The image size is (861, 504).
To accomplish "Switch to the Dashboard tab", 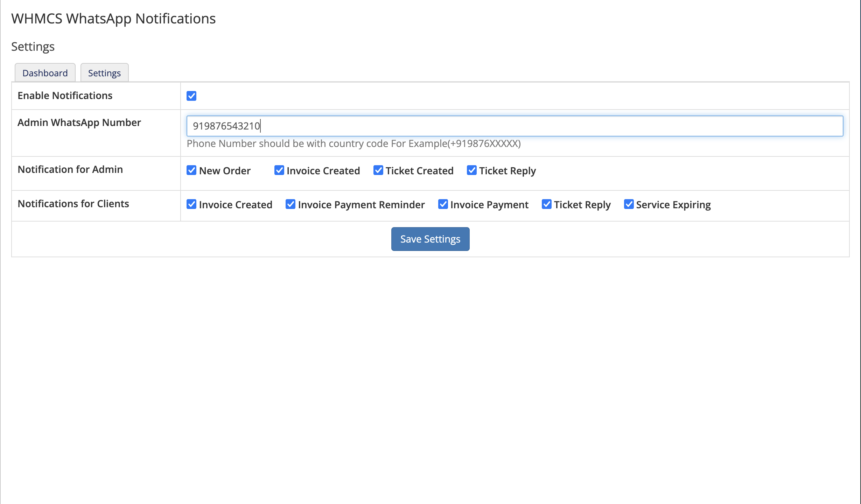I will click(45, 73).
